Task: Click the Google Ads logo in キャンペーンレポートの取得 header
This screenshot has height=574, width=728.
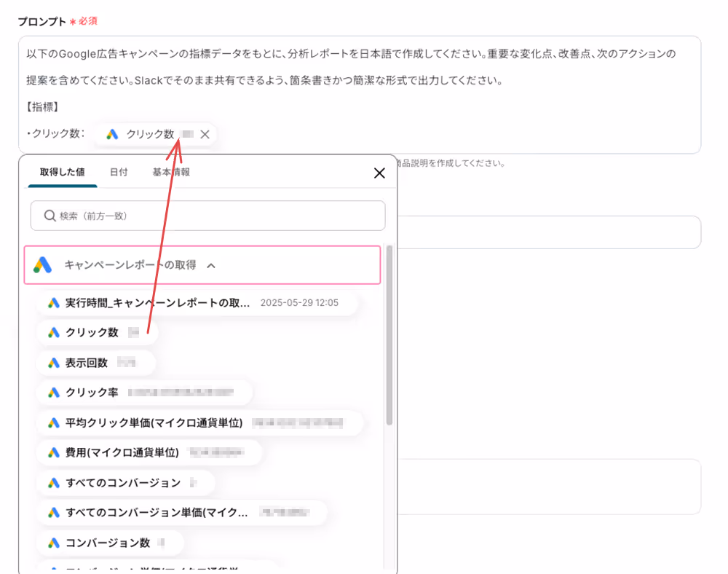Action: click(x=43, y=265)
